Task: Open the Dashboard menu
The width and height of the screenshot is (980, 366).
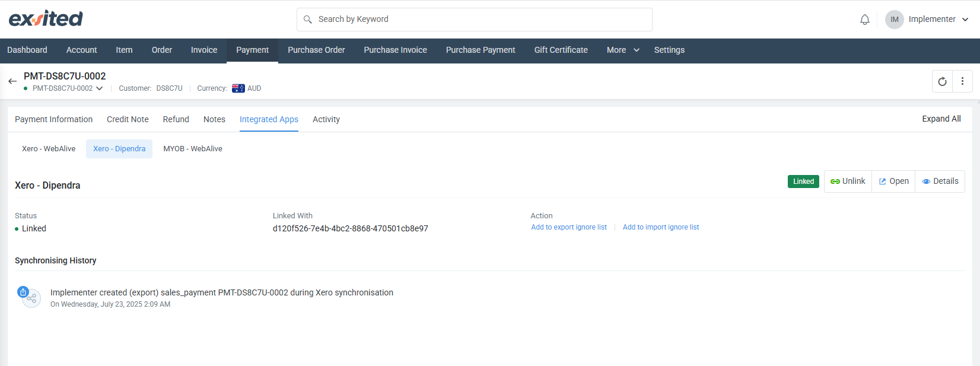Action: coord(27,50)
